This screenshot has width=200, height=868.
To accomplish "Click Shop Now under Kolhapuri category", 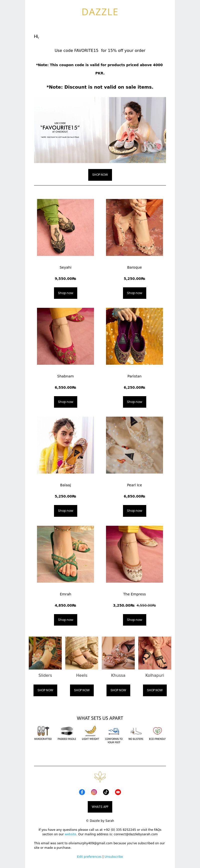I will 155,690.
